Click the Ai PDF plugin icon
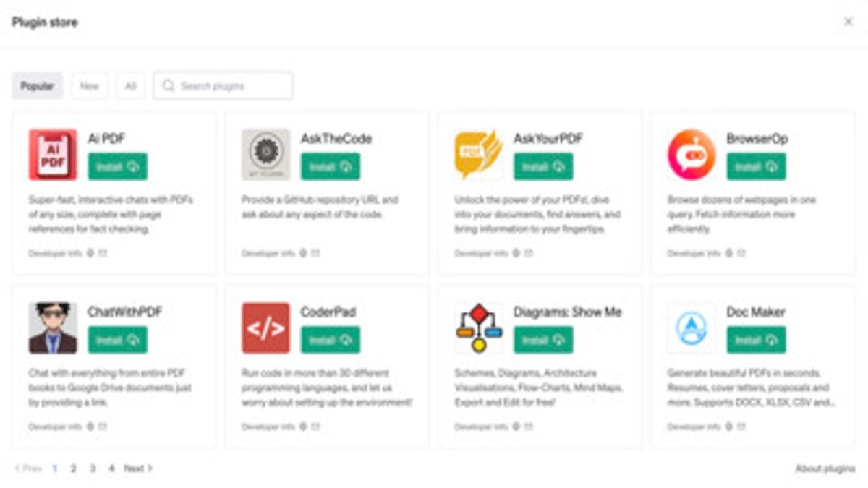 [53, 155]
